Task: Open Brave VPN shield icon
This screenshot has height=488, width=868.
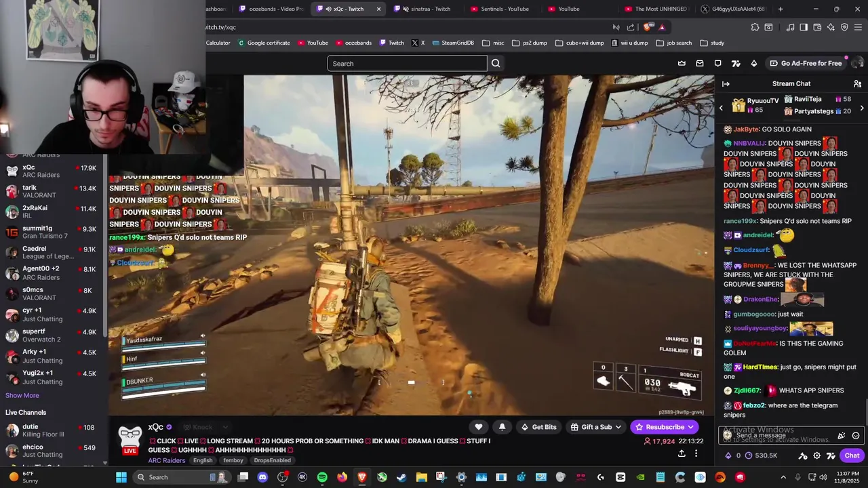Action: pos(845,27)
